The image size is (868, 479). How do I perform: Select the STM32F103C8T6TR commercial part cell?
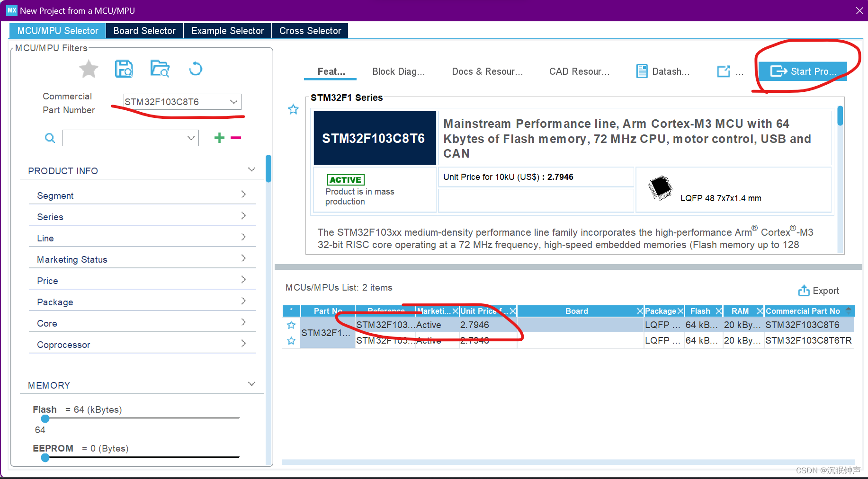pyautogui.click(x=809, y=341)
